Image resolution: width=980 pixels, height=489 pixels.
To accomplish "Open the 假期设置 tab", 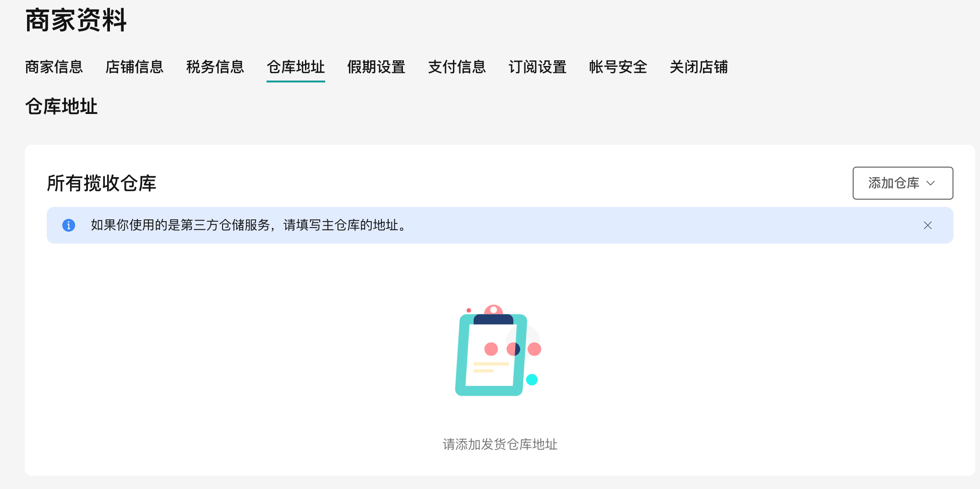I will (376, 67).
